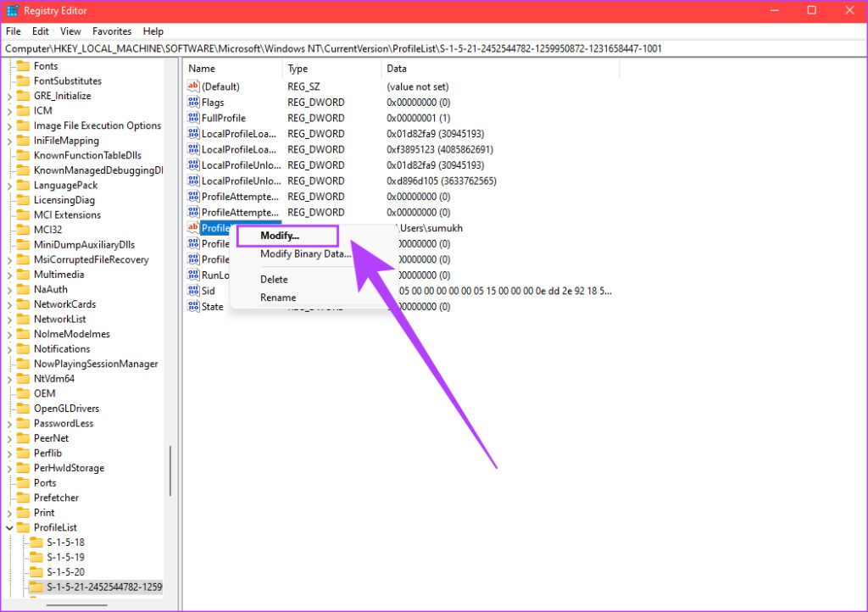Click the Sid binary value icon
This screenshot has width=868, height=612.
point(192,291)
